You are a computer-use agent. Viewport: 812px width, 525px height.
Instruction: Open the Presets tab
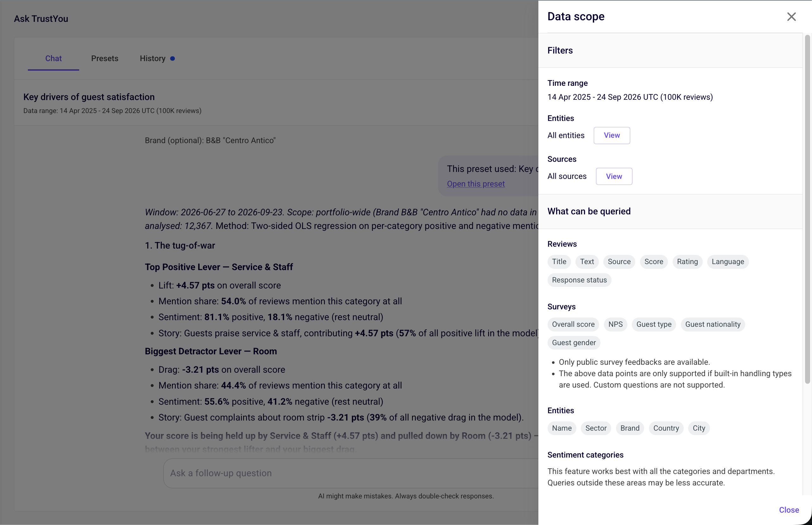coord(105,59)
